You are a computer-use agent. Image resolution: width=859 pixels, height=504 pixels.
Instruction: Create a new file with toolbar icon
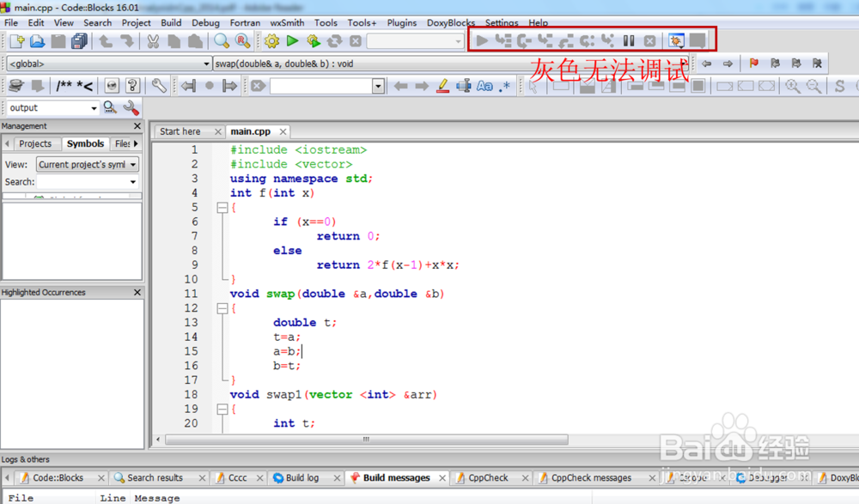pyautogui.click(x=17, y=41)
